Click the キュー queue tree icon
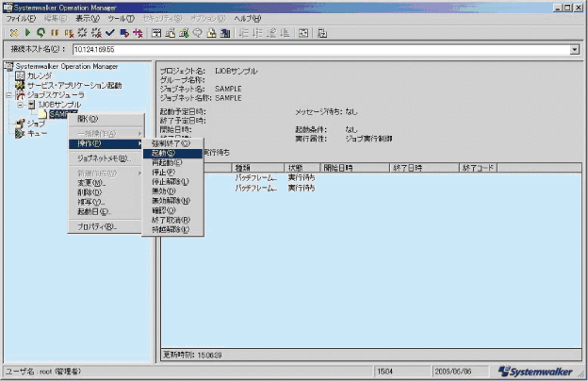Screen dimensions: 588x381 click(x=20, y=133)
